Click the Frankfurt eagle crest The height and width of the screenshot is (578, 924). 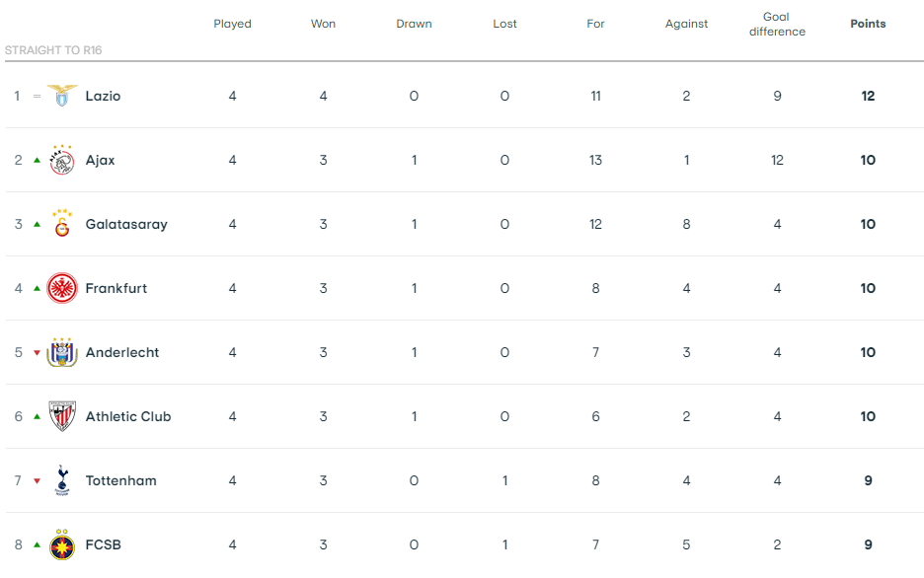pyautogui.click(x=62, y=288)
